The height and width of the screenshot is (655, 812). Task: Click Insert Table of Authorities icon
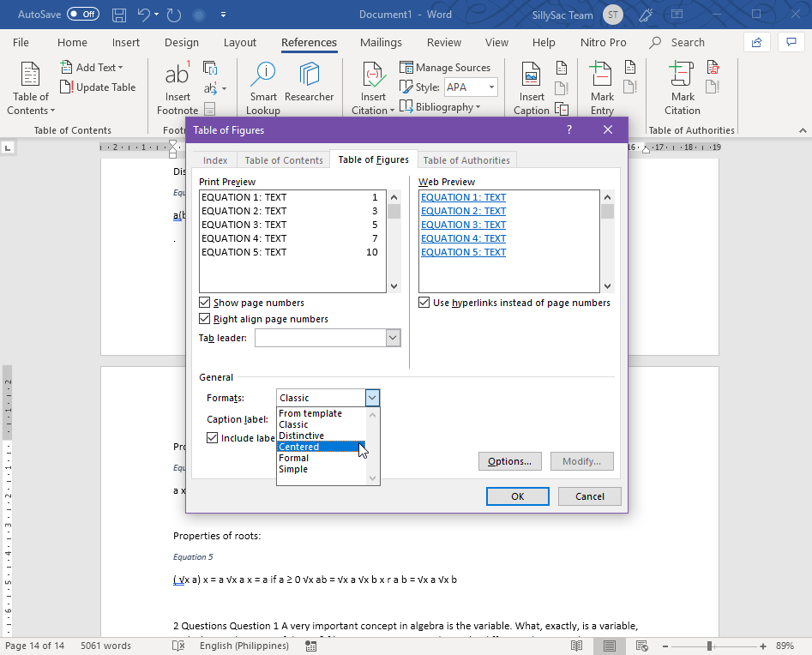click(x=713, y=68)
